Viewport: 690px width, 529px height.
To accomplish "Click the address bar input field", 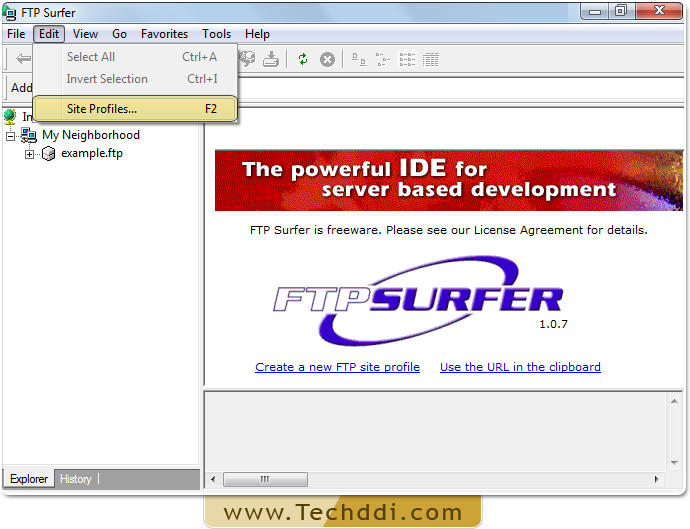I will coord(460,88).
